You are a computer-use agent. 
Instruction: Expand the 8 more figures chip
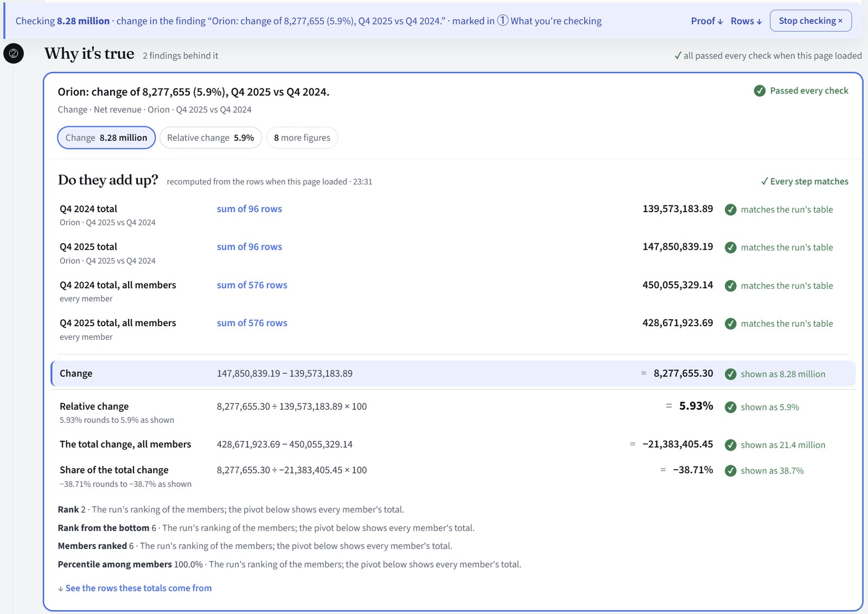[302, 138]
